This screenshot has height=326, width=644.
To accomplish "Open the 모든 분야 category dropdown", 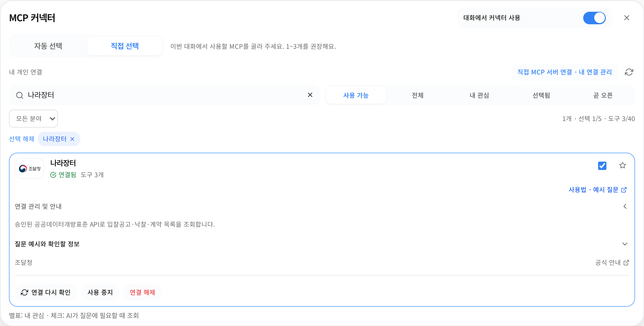I will (x=34, y=119).
